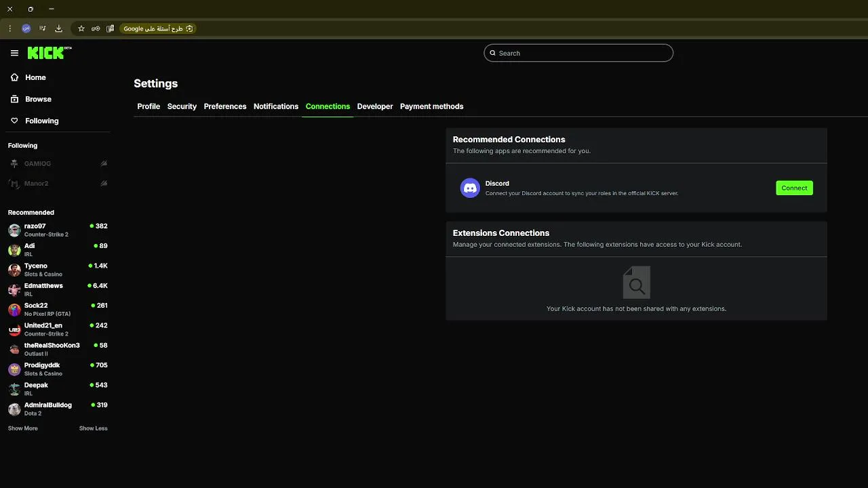Collapse recommended list with Show Less
Screen dimensions: 868x488
(94, 428)
